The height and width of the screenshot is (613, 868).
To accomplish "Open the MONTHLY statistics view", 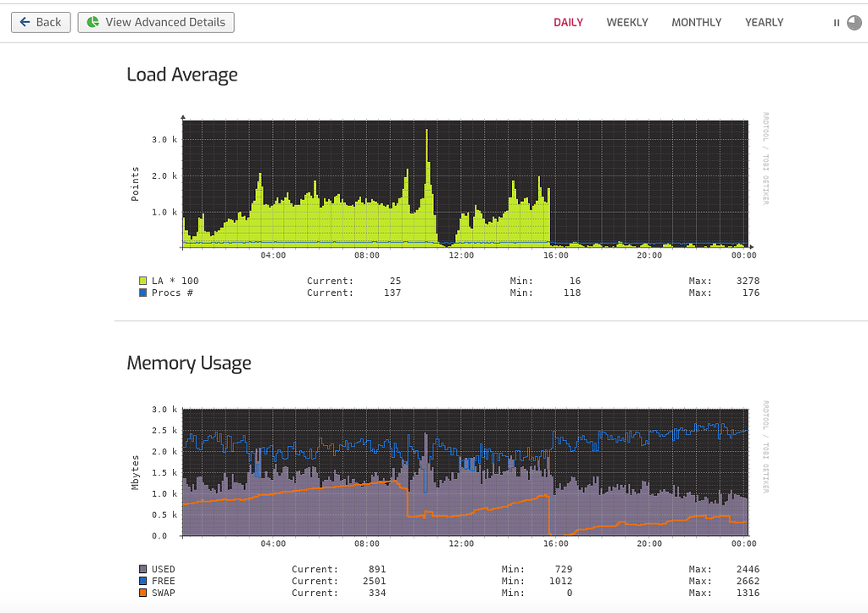I will [696, 22].
